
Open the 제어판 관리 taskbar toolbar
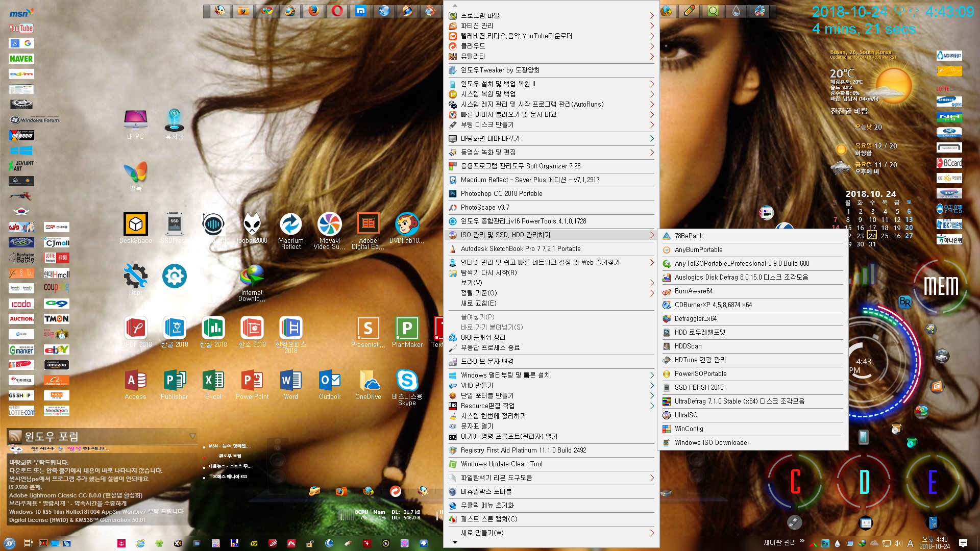779,542
